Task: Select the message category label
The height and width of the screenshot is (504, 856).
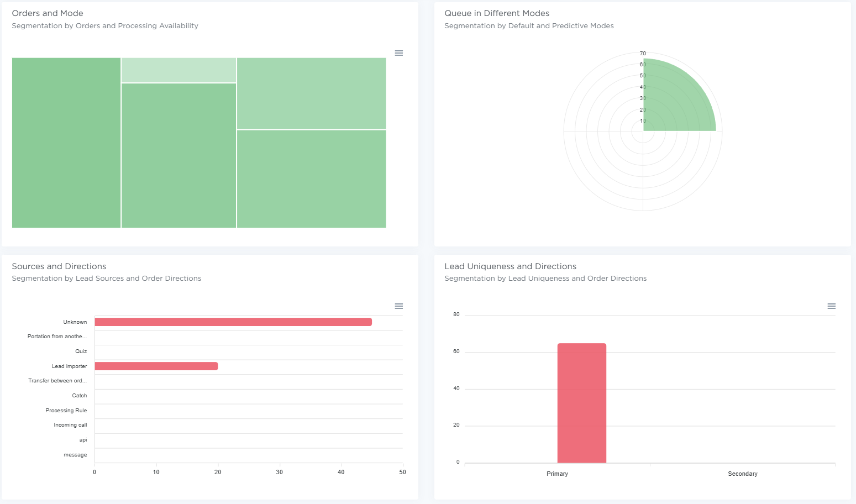Action: tap(75, 455)
